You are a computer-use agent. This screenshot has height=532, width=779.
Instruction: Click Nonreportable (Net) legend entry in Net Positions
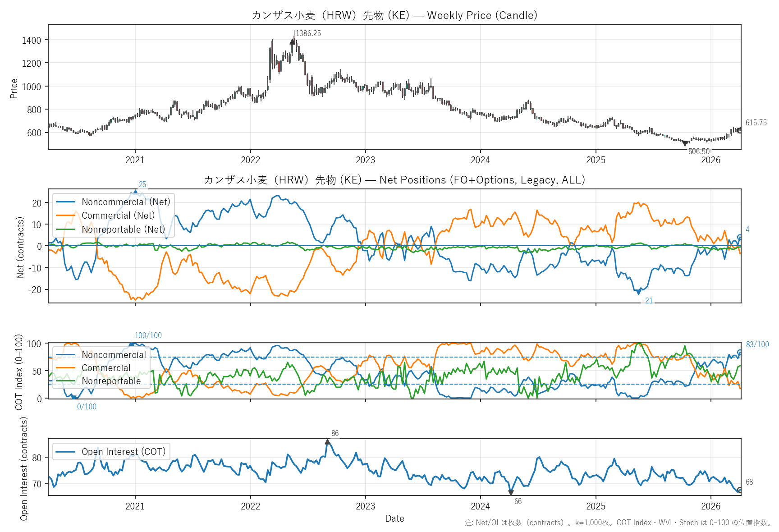123,229
